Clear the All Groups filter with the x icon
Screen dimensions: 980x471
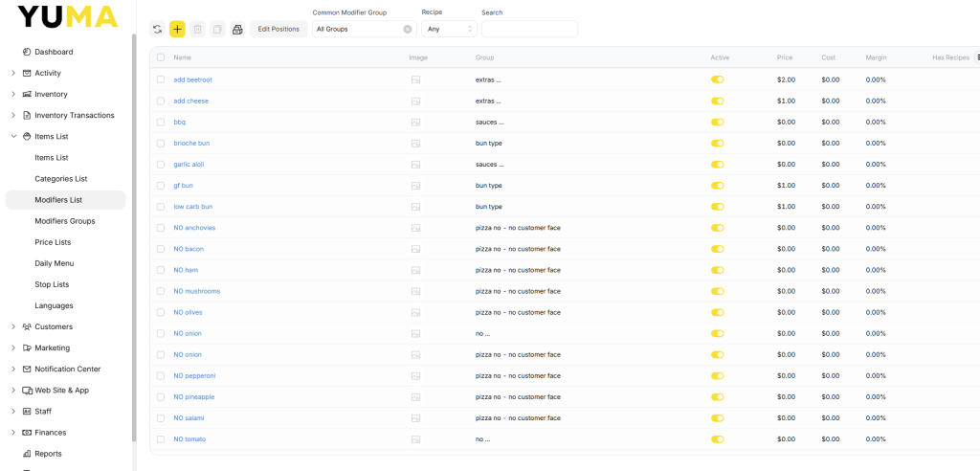tap(408, 29)
